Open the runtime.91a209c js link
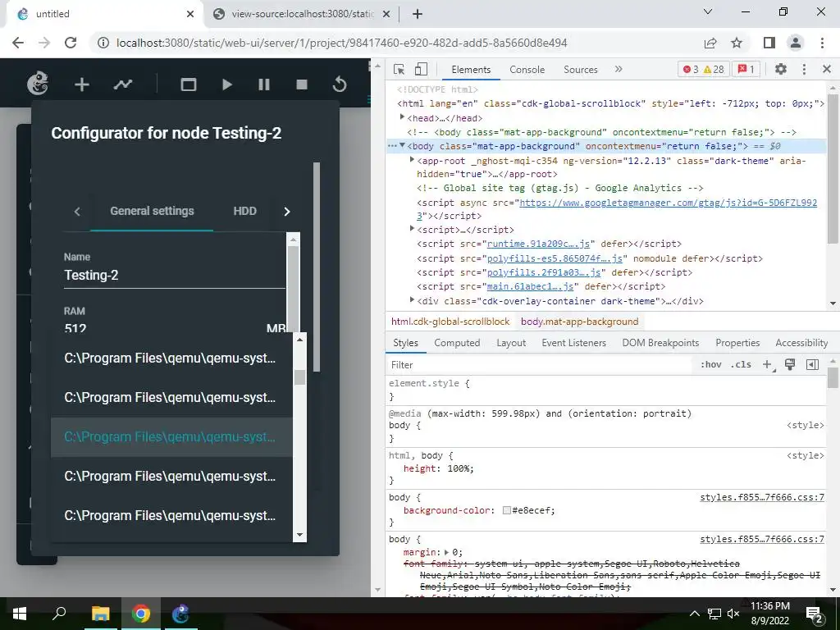 click(538, 244)
